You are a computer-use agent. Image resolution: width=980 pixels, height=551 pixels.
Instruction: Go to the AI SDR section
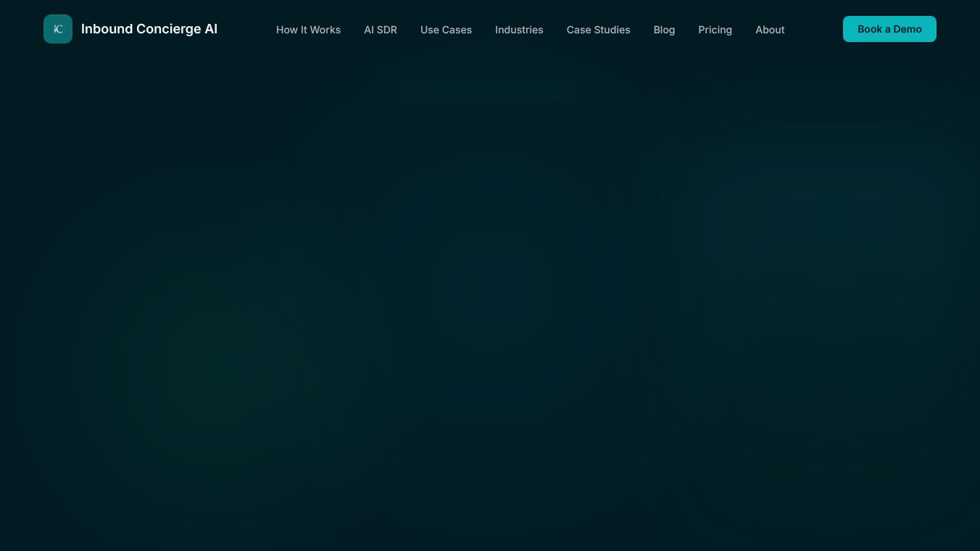(x=381, y=30)
